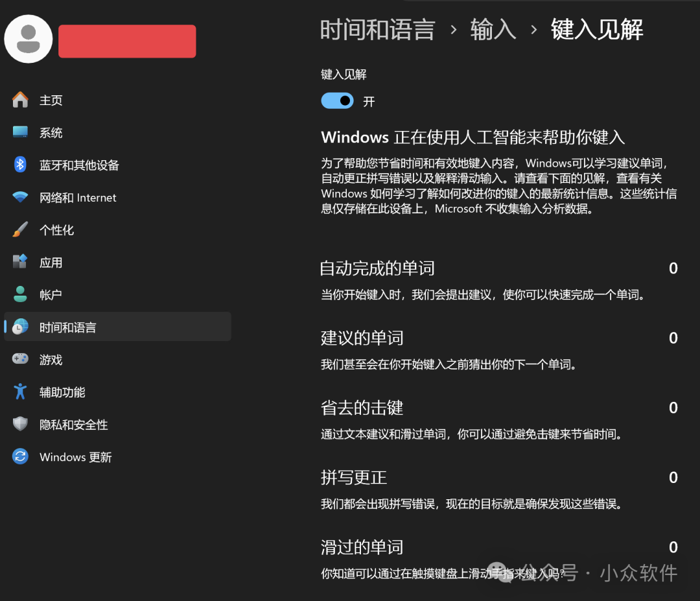Click the 个性化 paintbrush icon
This screenshot has width=700, height=601.
coord(21,230)
